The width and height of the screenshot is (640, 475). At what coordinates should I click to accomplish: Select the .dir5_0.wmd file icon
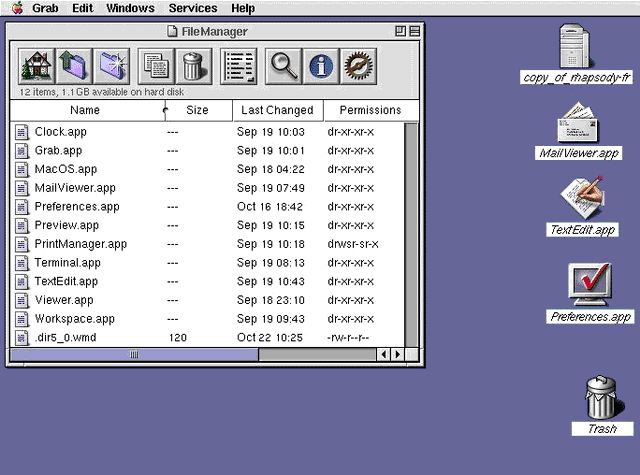[22, 337]
